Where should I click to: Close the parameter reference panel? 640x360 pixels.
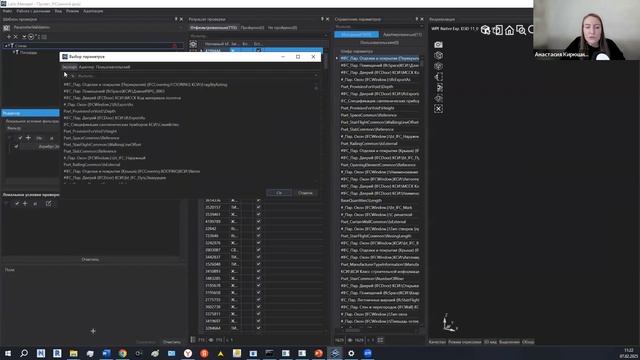[x=422, y=19]
